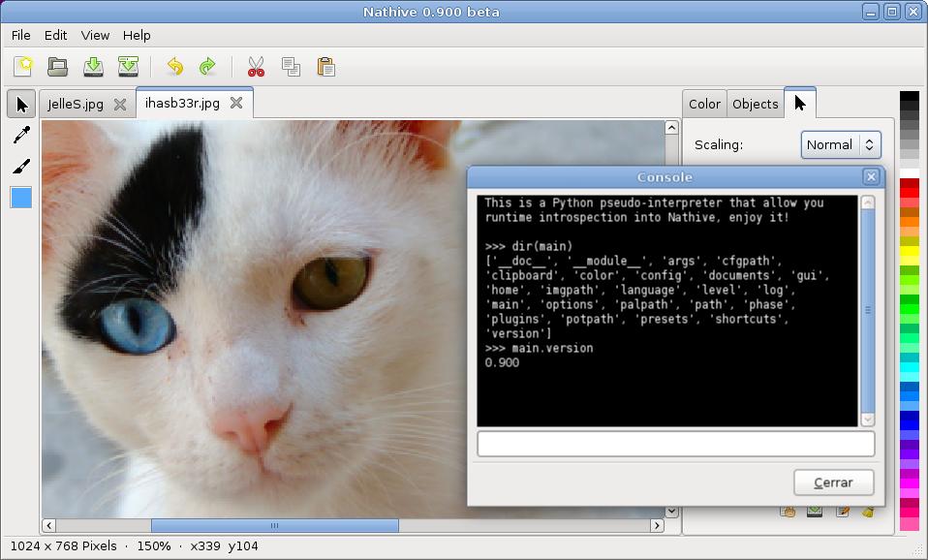The image size is (928, 560).
Task: Click the 'Scaling:' label
Action: tap(719, 145)
